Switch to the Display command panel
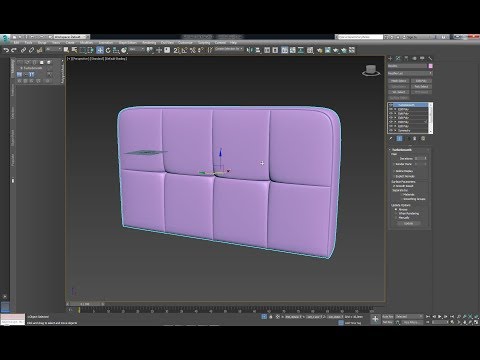 422,58
